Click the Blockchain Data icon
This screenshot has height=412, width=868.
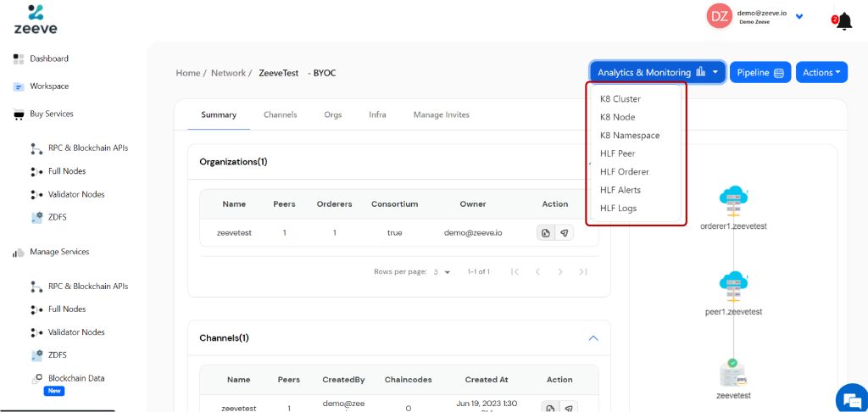[x=36, y=379]
